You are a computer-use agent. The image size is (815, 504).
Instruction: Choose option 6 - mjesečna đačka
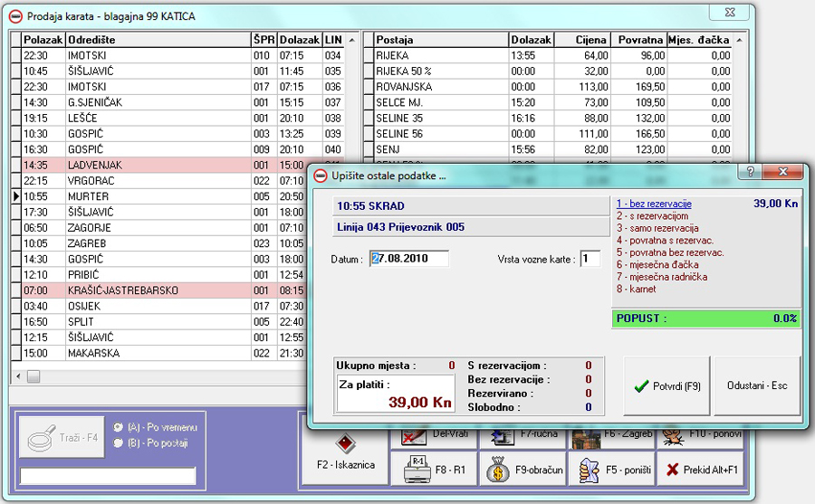tap(657, 264)
